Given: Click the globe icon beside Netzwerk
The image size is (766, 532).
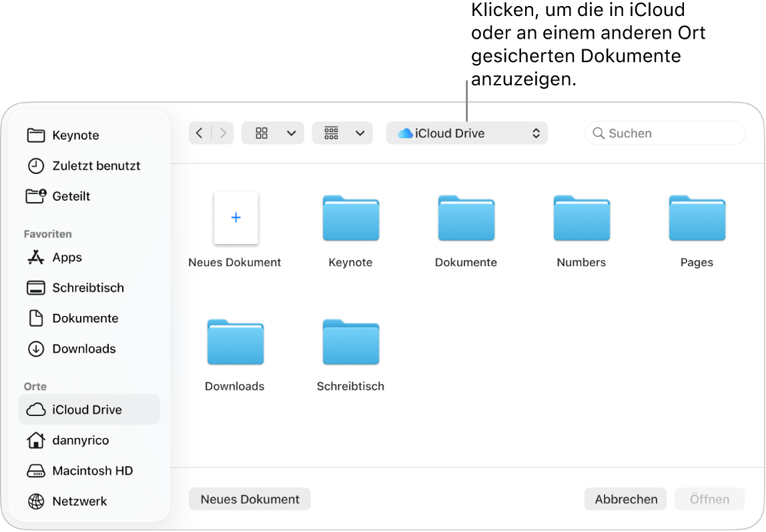Looking at the screenshot, I should click(35, 501).
